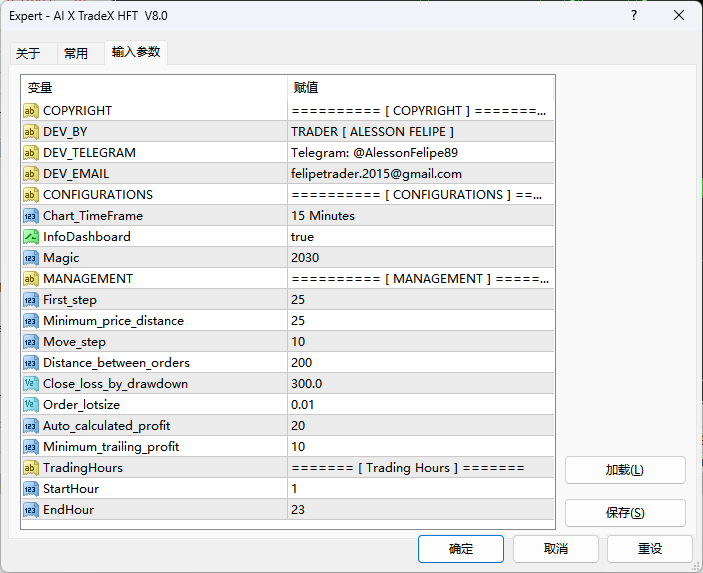Click the integer icon next to Chart_TimeFrame
Image resolution: width=703 pixels, height=573 pixels.
[x=31, y=216]
